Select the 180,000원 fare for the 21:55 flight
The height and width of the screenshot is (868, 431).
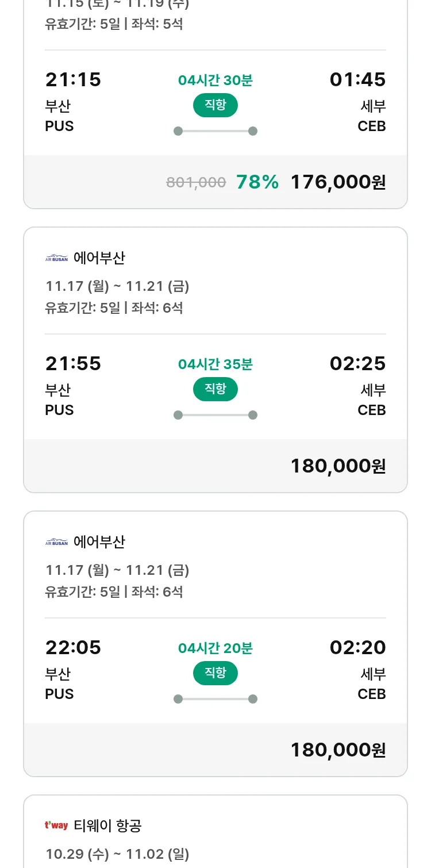(x=338, y=466)
